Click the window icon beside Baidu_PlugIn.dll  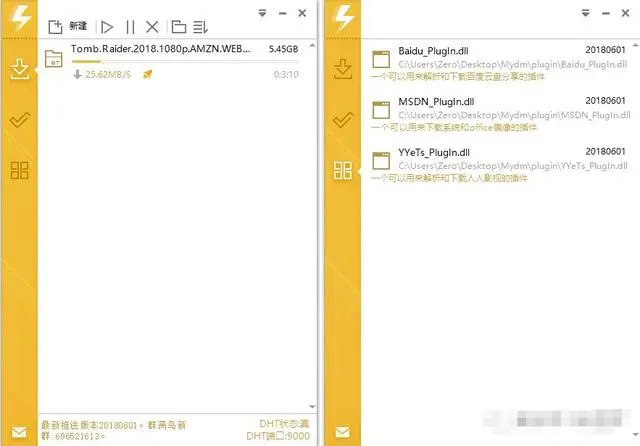pos(381,59)
